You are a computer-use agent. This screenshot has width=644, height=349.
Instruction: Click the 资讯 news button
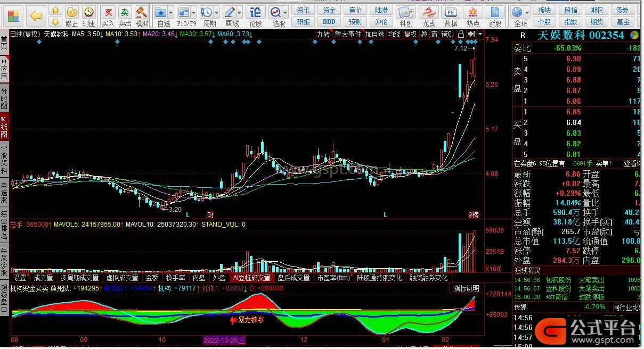click(303, 10)
